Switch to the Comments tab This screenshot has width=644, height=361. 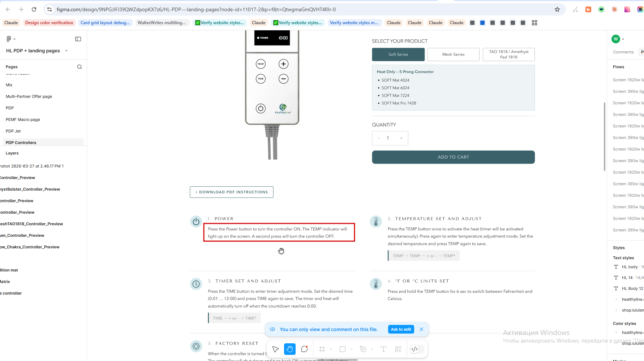click(x=623, y=52)
